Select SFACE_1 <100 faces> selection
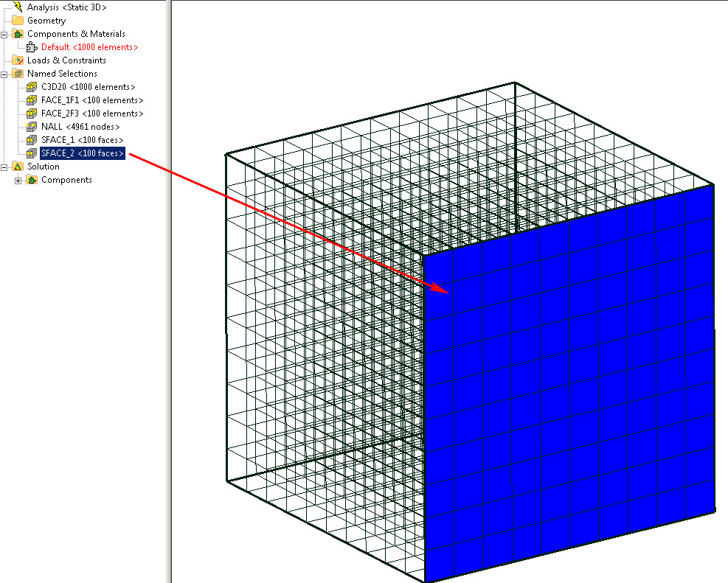The height and width of the screenshot is (583, 728). [82, 139]
